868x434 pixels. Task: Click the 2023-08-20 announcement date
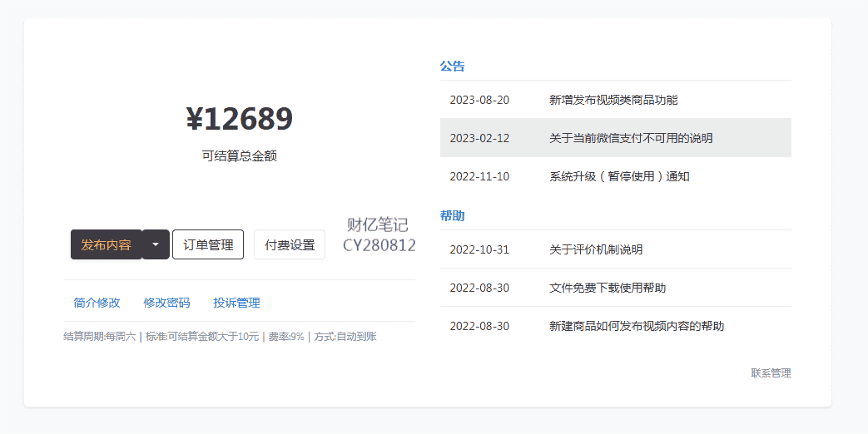[479, 100]
